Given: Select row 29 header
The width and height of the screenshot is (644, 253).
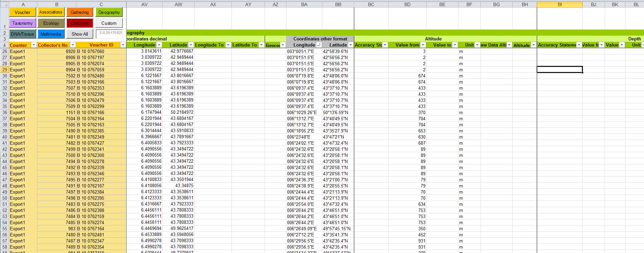Looking at the screenshot, I should click(x=5, y=70).
